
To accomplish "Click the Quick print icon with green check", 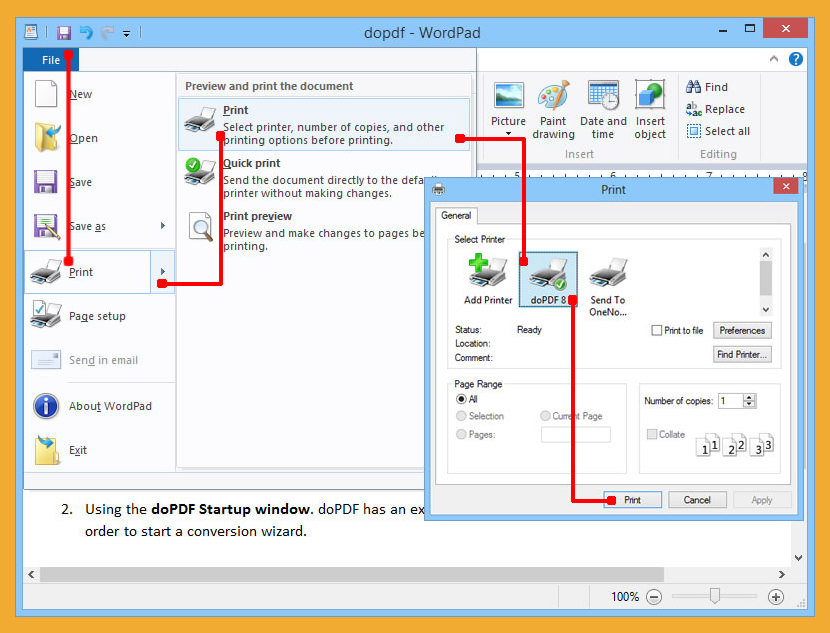I will (x=200, y=171).
